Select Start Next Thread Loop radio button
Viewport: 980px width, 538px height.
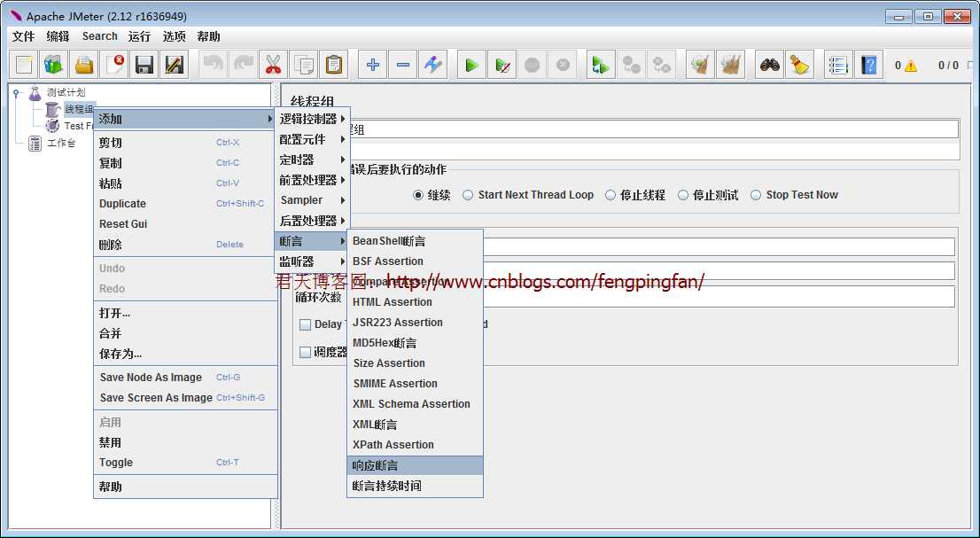pos(468,195)
